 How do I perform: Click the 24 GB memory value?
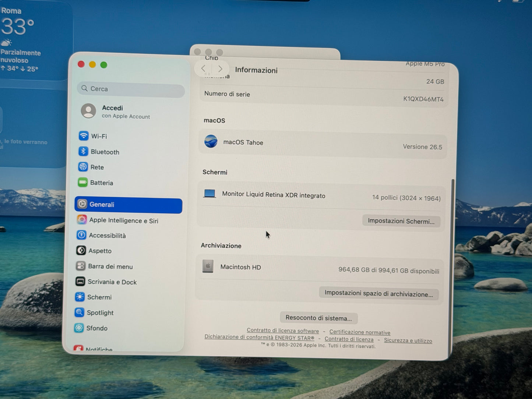[x=435, y=82]
